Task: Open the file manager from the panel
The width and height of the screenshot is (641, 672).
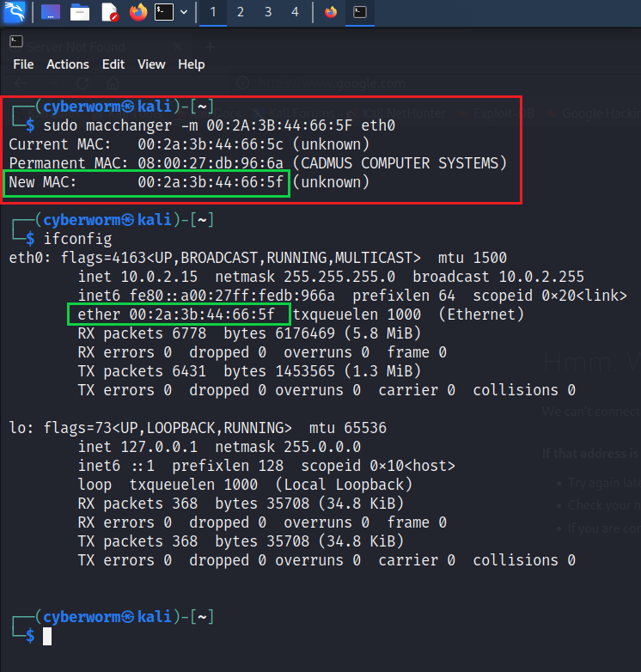Action: [x=80, y=12]
